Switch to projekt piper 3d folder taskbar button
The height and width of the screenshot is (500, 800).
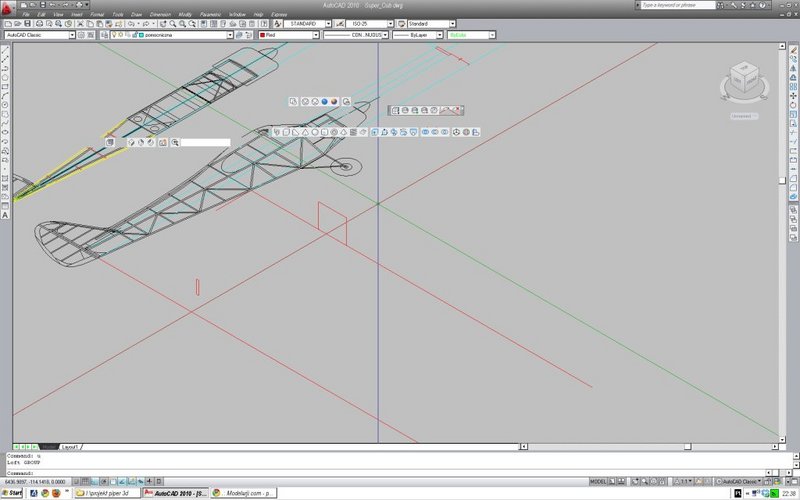[107, 493]
